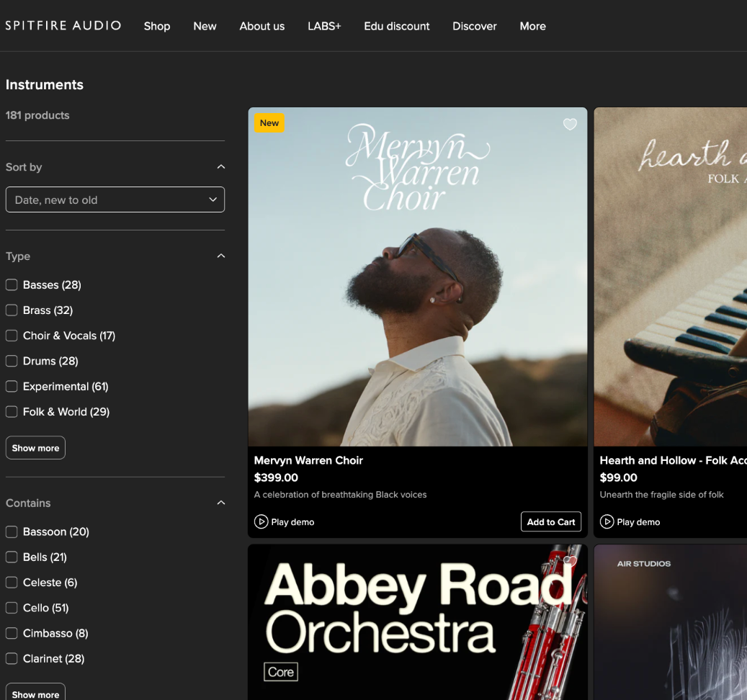The height and width of the screenshot is (700, 747).
Task: Open the Shop menu
Action: click(157, 26)
